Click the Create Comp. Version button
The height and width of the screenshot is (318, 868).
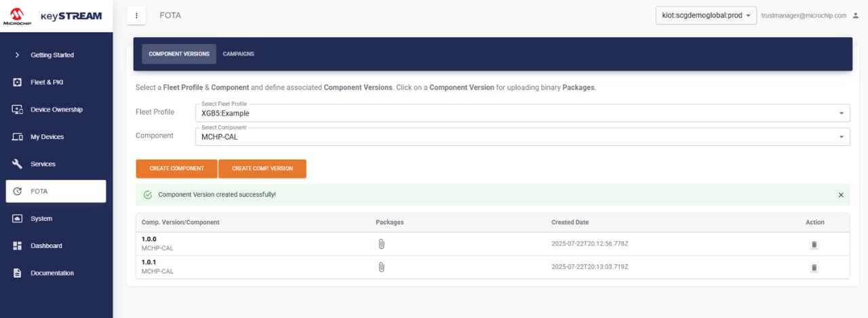click(x=262, y=168)
